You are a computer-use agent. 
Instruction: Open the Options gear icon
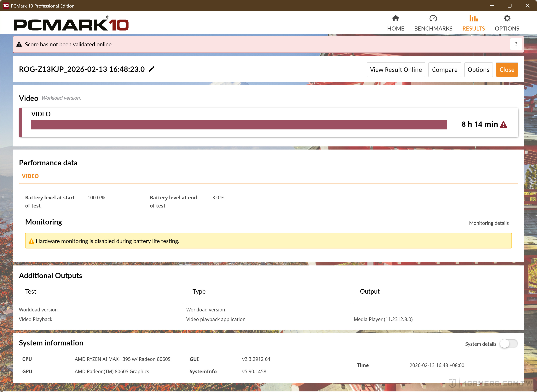click(507, 18)
